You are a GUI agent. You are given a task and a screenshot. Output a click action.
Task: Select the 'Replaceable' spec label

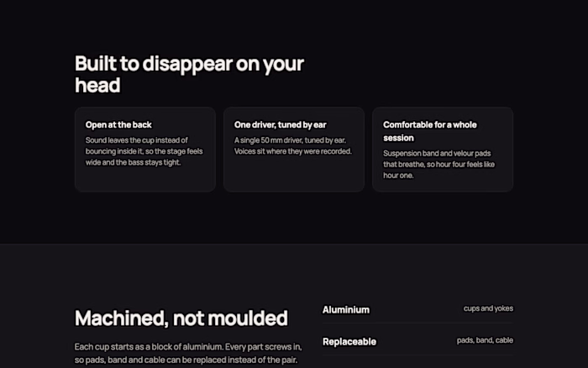(349, 342)
